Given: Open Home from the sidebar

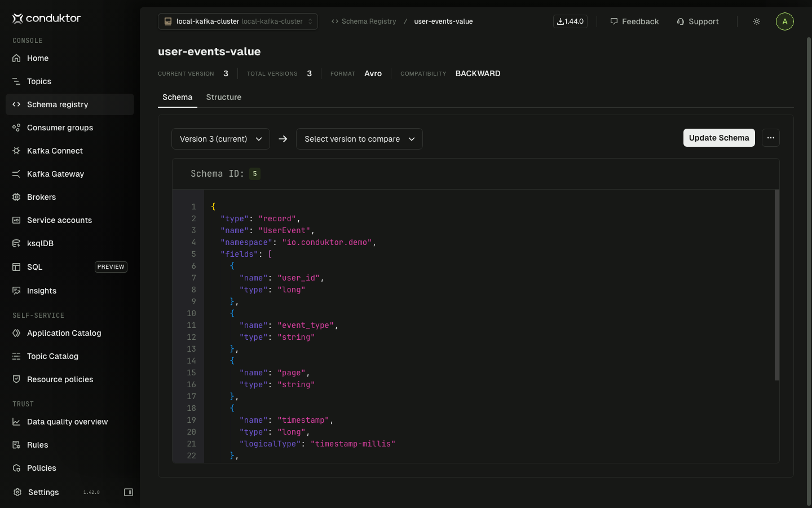Looking at the screenshot, I should point(37,58).
